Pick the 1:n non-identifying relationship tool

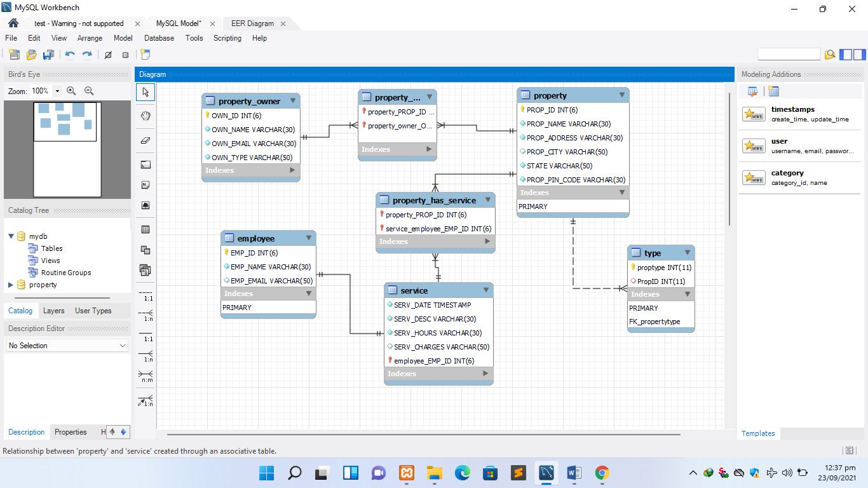tap(146, 315)
